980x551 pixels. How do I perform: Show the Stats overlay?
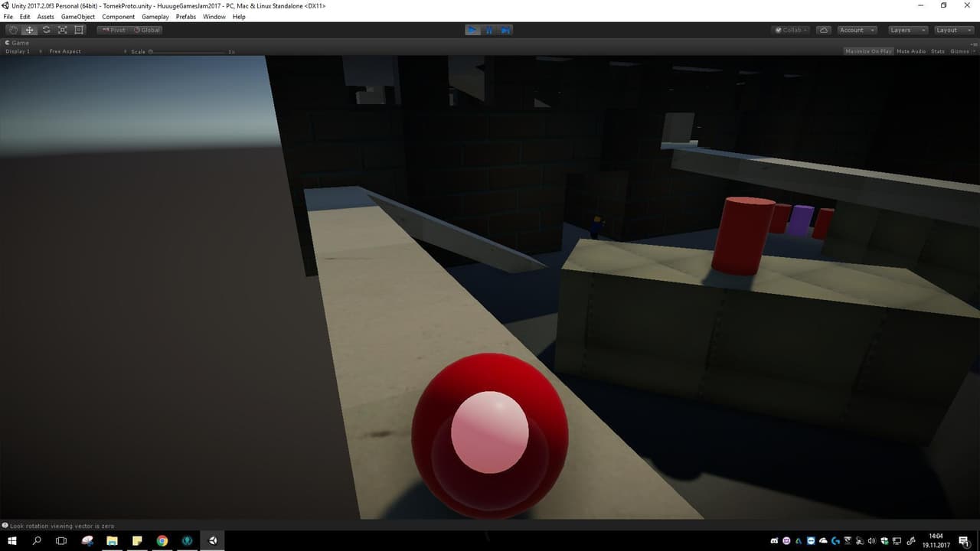click(x=938, y=51)
